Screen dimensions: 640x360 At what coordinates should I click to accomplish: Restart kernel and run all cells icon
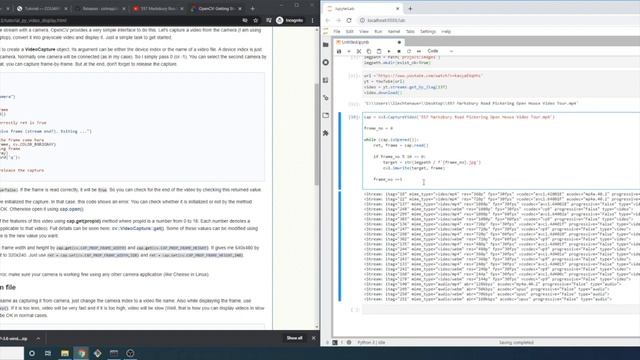419,51
